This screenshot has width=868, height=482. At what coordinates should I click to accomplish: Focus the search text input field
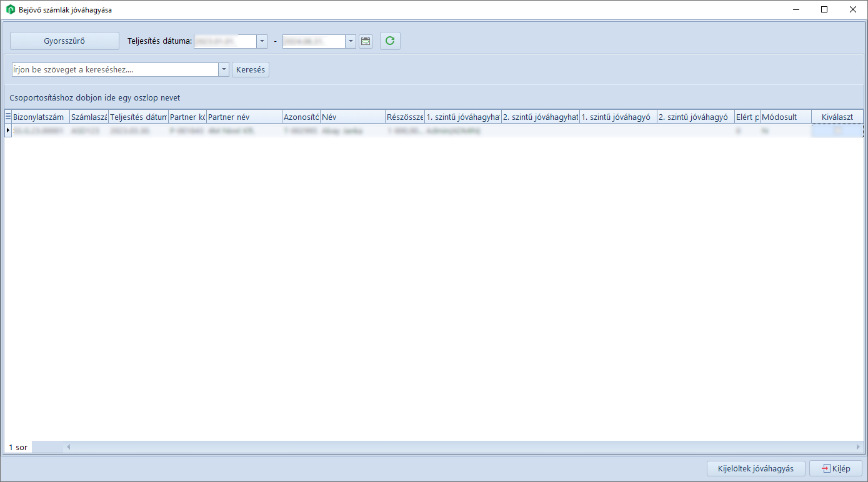point(115,70)
